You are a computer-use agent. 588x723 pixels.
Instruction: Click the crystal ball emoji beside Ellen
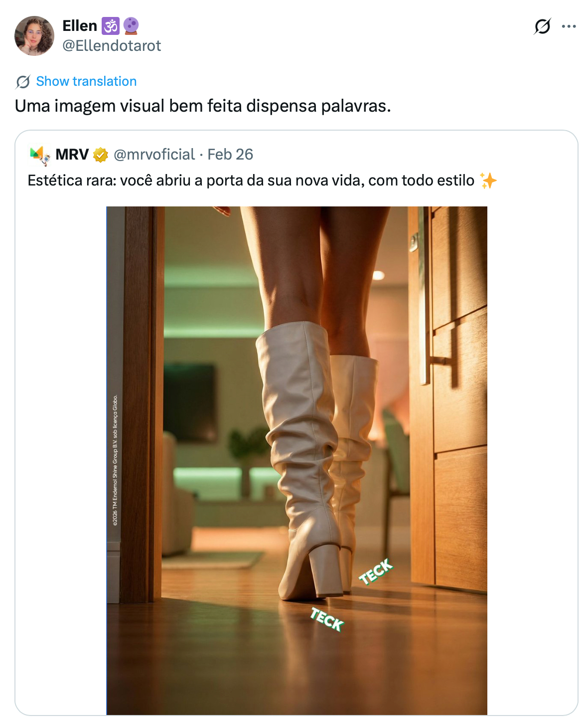tap(131, 25)
